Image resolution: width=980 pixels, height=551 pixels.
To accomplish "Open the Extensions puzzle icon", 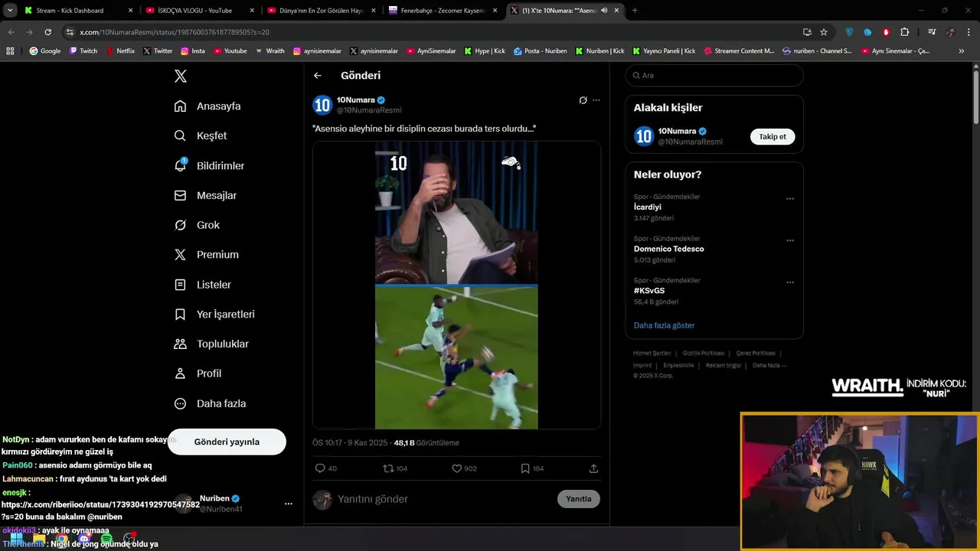I will point(905,32).
